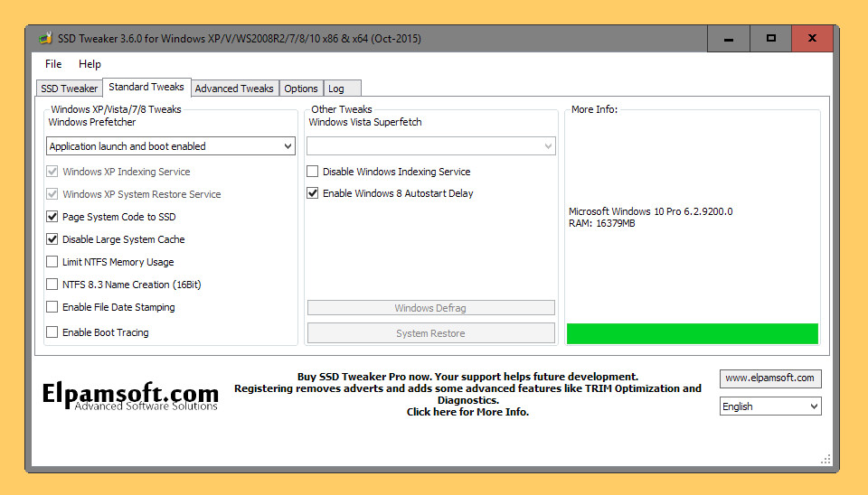Click the System Restore button

click(431, 333)
